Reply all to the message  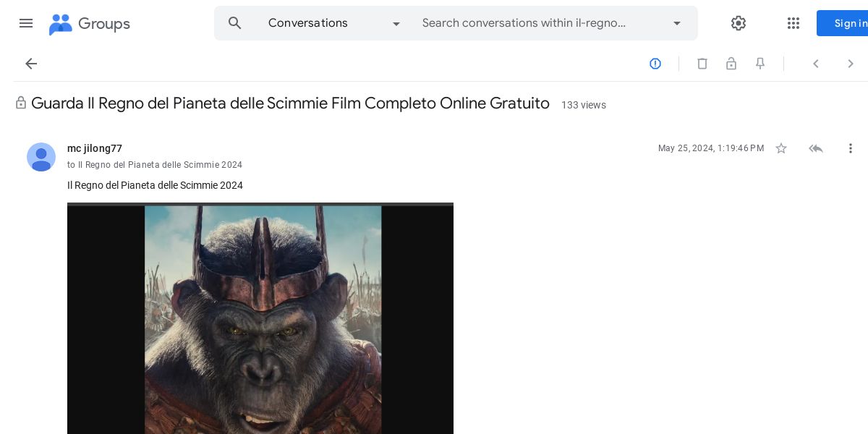coord(816,148)
